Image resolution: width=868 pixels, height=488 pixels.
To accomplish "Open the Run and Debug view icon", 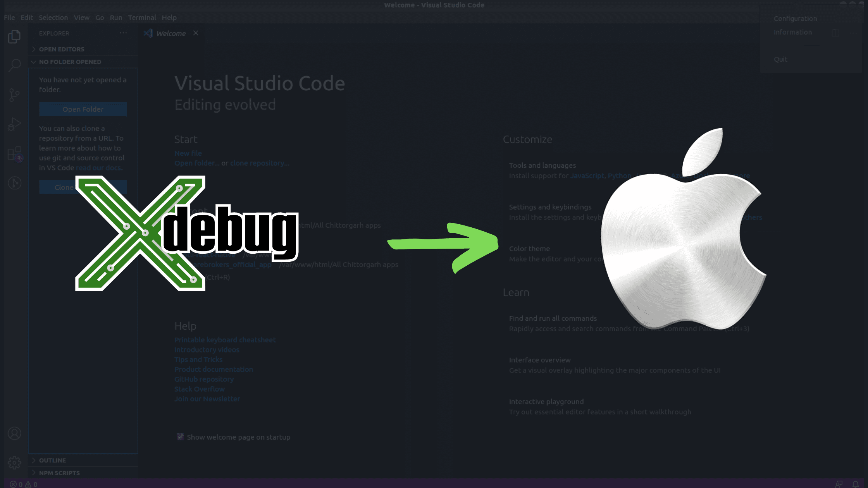I will 14,124.
